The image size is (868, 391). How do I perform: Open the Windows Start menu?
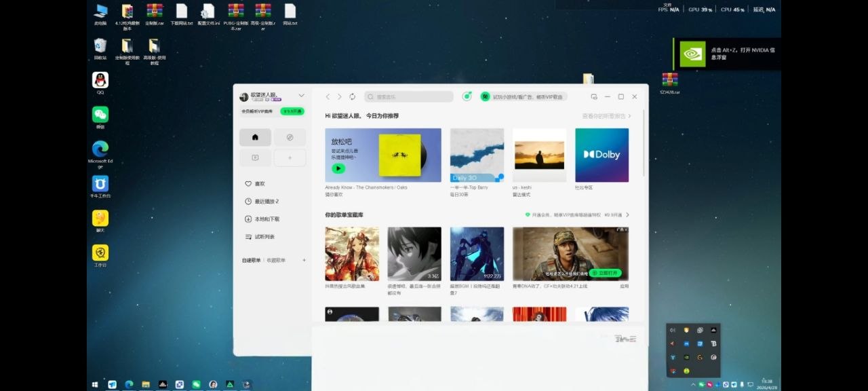pos(95,384)
